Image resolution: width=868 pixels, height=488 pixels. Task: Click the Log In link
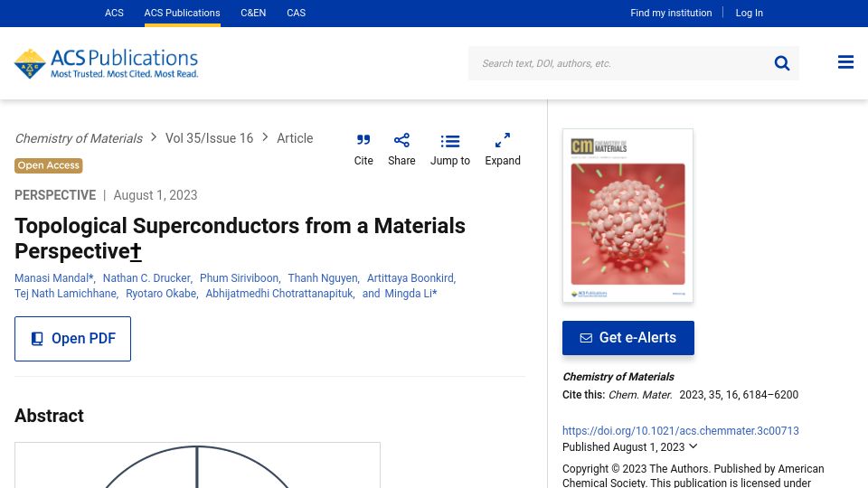coord(749,13)
